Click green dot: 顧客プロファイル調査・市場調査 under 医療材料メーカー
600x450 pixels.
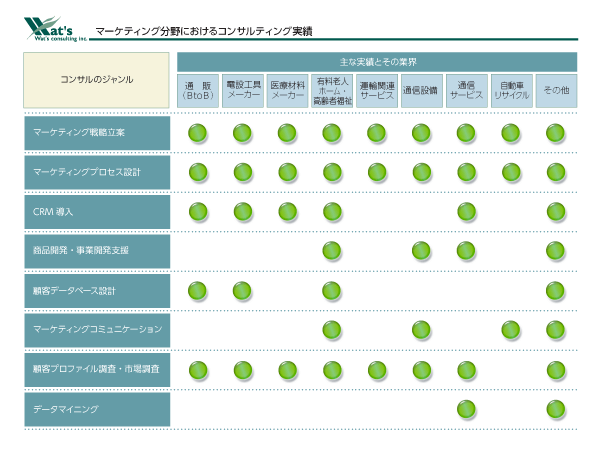coord(288,370)
